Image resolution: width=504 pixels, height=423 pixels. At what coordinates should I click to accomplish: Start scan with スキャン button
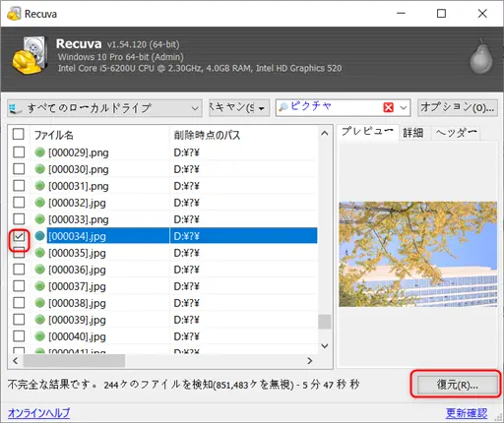232,108
